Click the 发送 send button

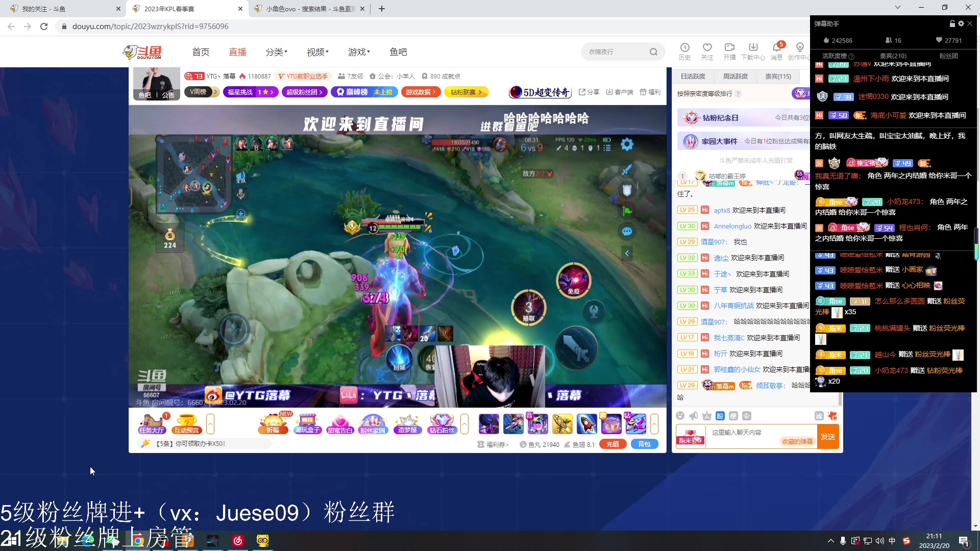[827, 437]
